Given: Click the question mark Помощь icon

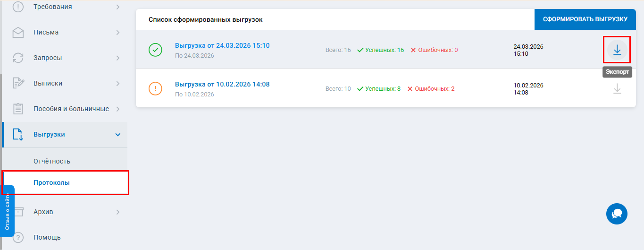Looking at the screenshot, I should pyautogui.click(x=18, y=237).
